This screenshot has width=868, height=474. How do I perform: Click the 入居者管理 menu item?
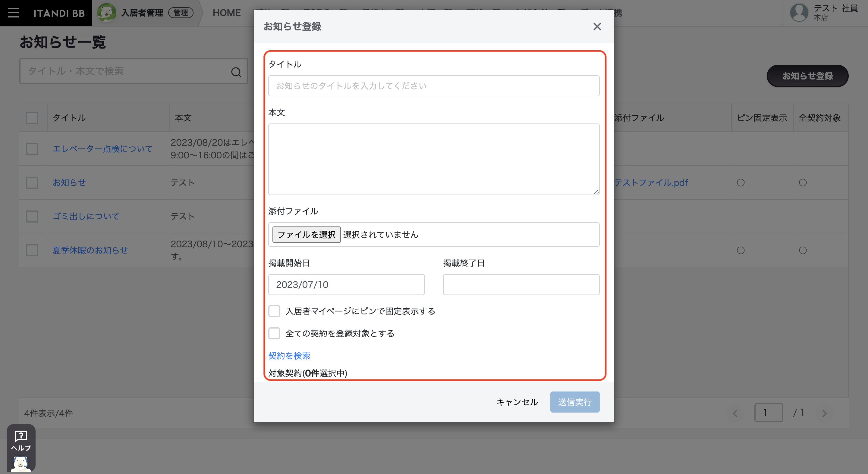click(142, 13)
